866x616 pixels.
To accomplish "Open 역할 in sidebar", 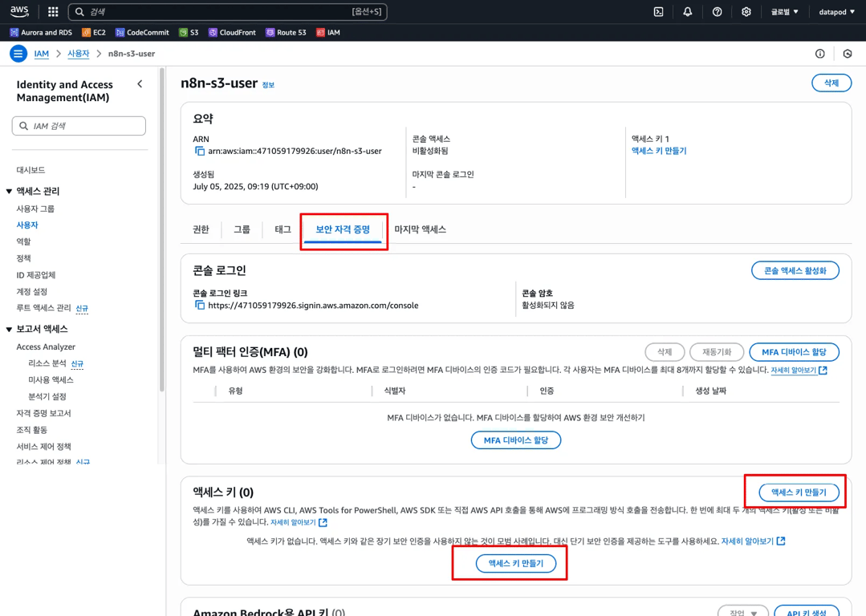I will pyautogui.click(x=23, y=241).
